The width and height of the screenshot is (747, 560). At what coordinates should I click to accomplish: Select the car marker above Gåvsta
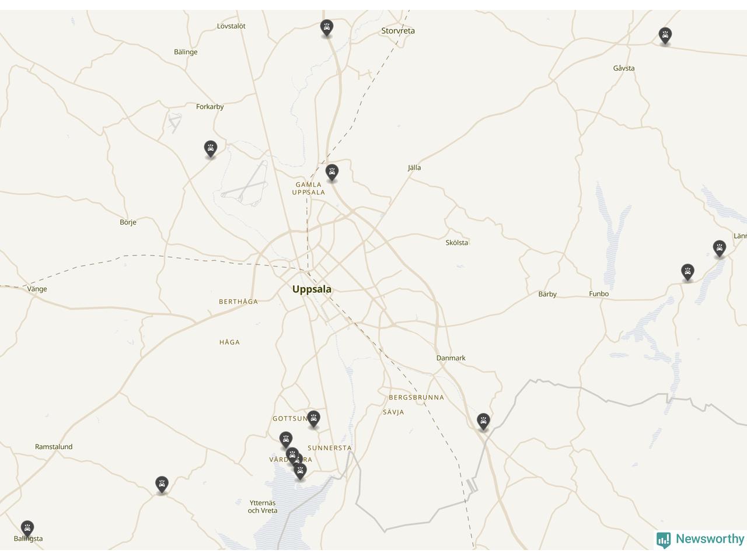pyautogui.click(x=665, y=35)
